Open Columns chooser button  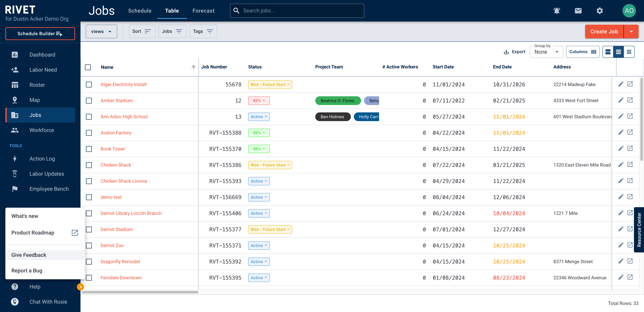(582, 52)
